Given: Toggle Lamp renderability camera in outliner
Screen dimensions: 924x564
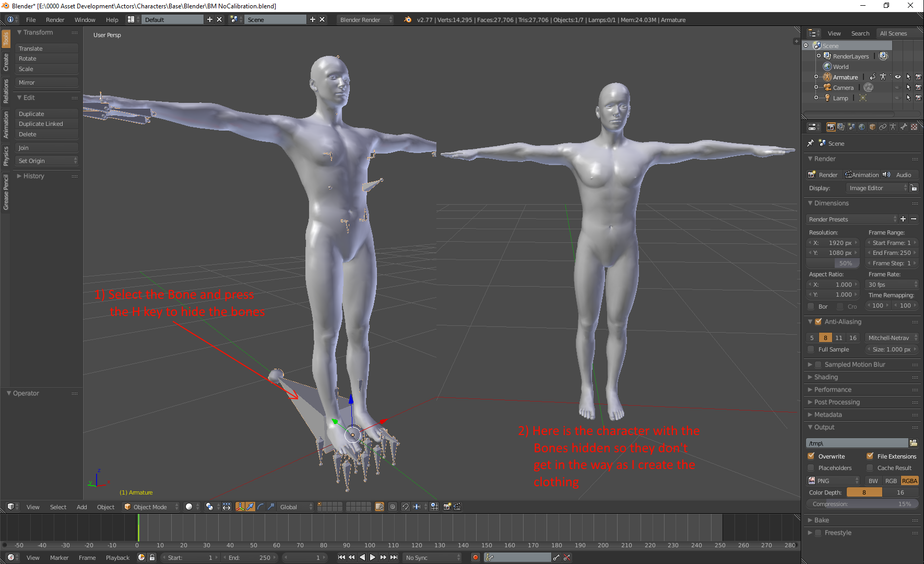Looking at the screenshot, I should (918, 98).
